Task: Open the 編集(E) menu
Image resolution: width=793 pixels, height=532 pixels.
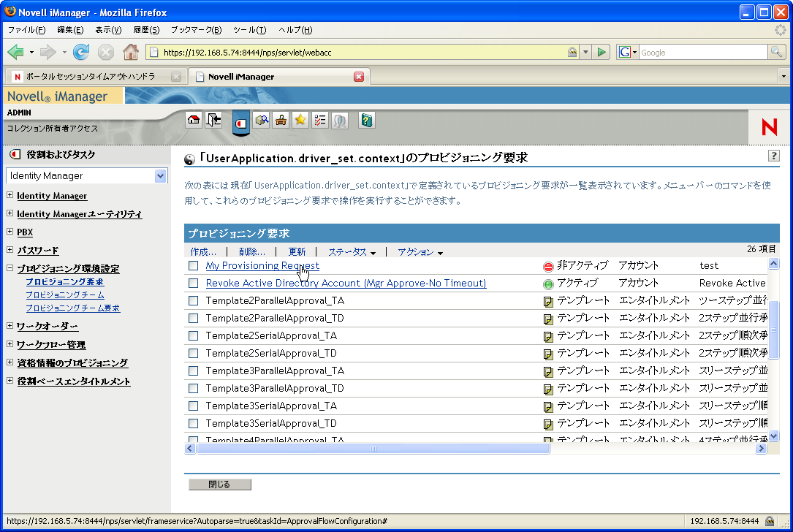Action: [70, 30]
